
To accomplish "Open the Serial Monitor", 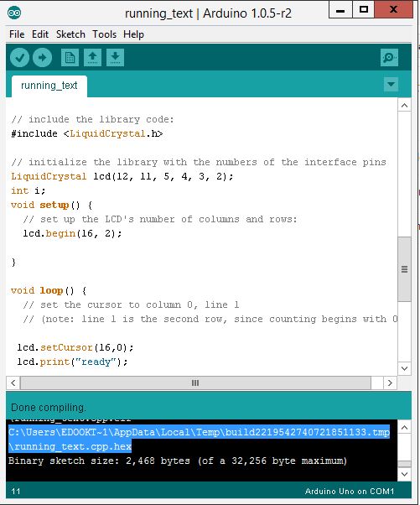I will pos(390,58).
